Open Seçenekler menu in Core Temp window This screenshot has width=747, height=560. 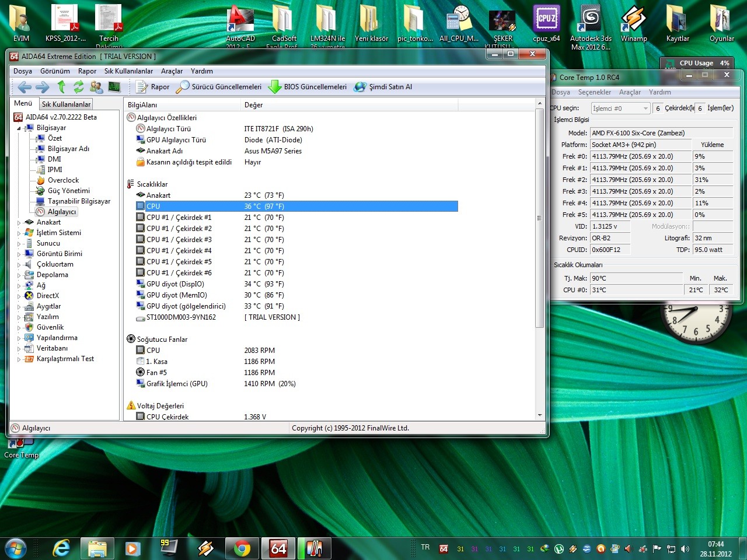click(595, 92)
